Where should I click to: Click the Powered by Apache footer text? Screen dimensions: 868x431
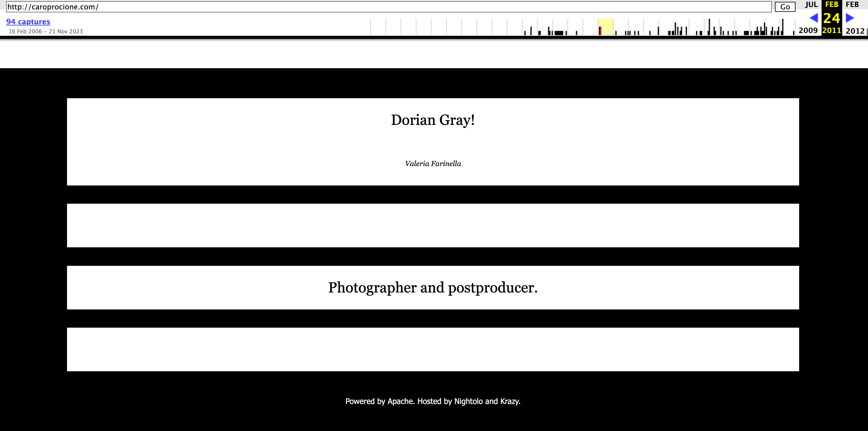click(x=433, y=401)
